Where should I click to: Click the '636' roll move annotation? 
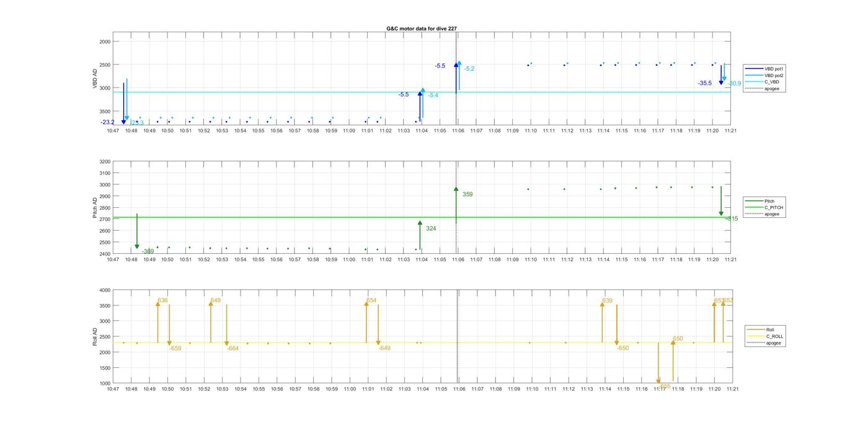162,300
